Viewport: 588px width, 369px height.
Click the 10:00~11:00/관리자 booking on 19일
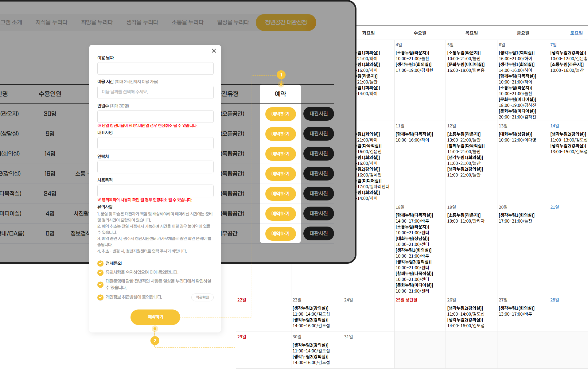pos(466,221)
